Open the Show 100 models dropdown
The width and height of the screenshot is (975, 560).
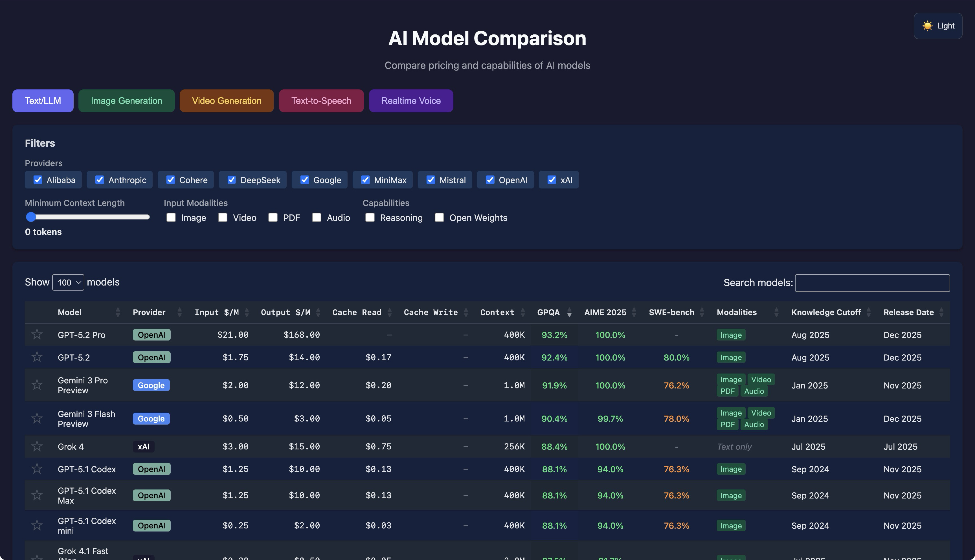[68, 283]
